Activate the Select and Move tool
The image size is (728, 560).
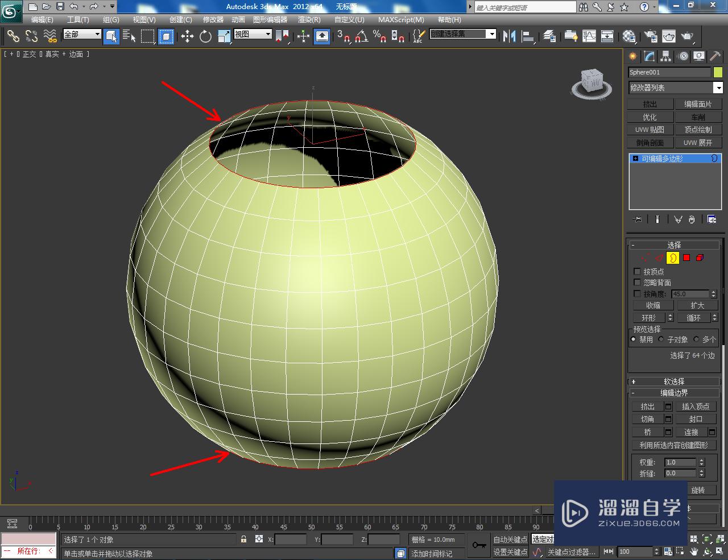(187, 36)
